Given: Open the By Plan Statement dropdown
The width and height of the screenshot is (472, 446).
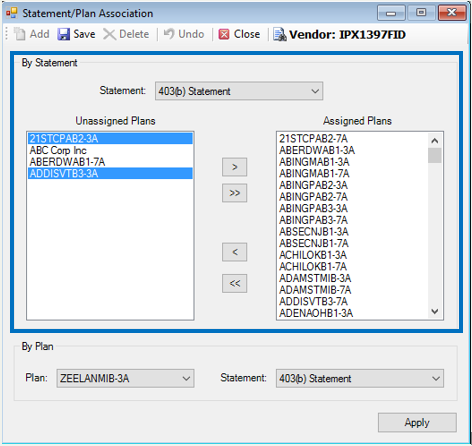Looking at the screenshot, I should pos(360,378).
